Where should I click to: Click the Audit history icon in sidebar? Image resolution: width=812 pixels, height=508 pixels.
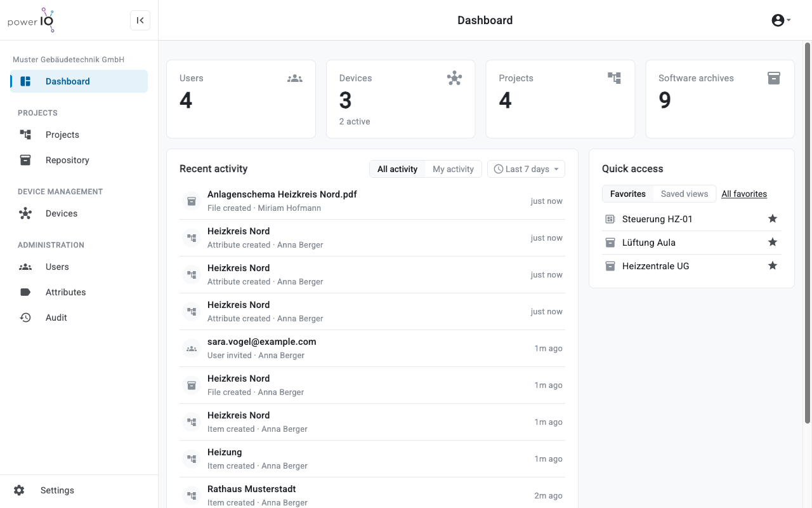click(25, 317)
